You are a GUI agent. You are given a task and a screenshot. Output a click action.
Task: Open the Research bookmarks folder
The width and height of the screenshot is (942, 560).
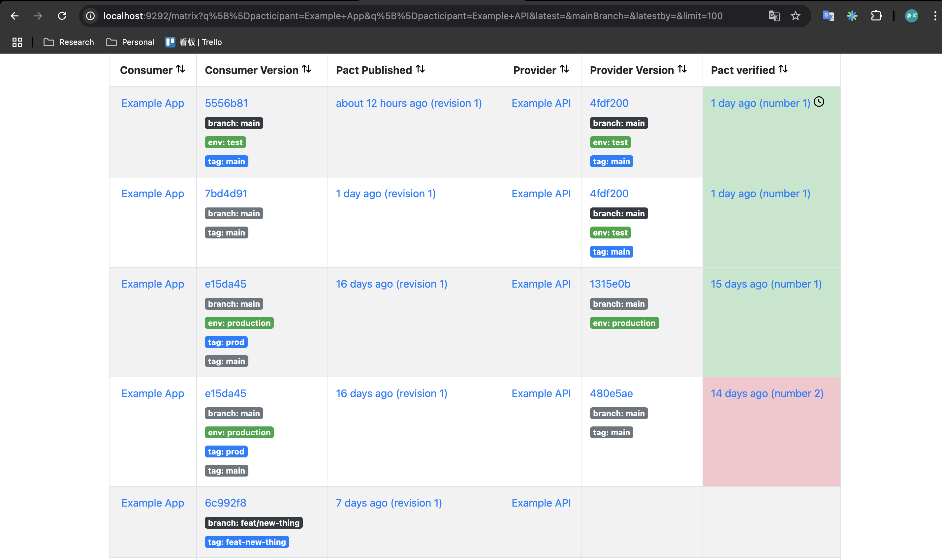[x=69, y=42]
